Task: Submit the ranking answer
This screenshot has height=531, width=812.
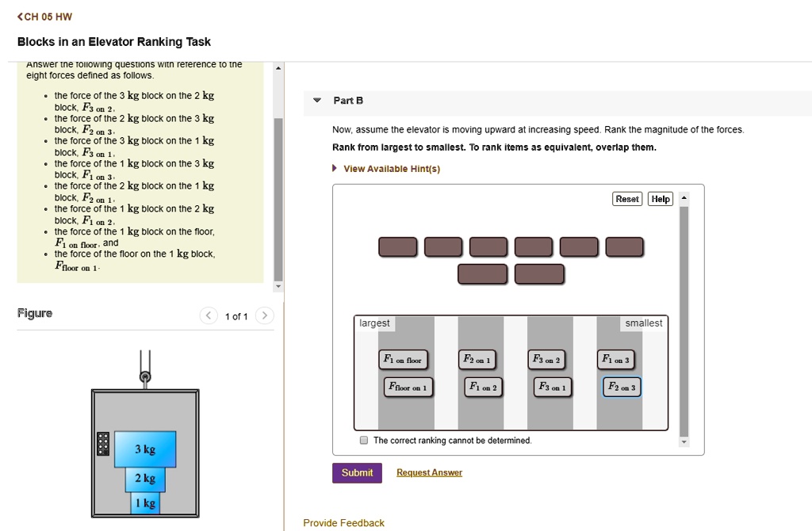Action: click(357, 472)
